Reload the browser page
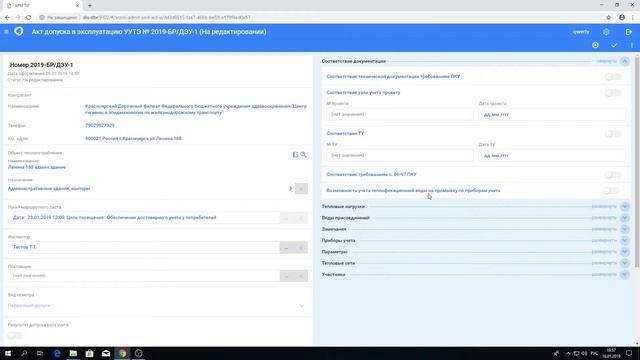Image resolution: width=640 pixels, height=360 pixels. tap(29, 17)
